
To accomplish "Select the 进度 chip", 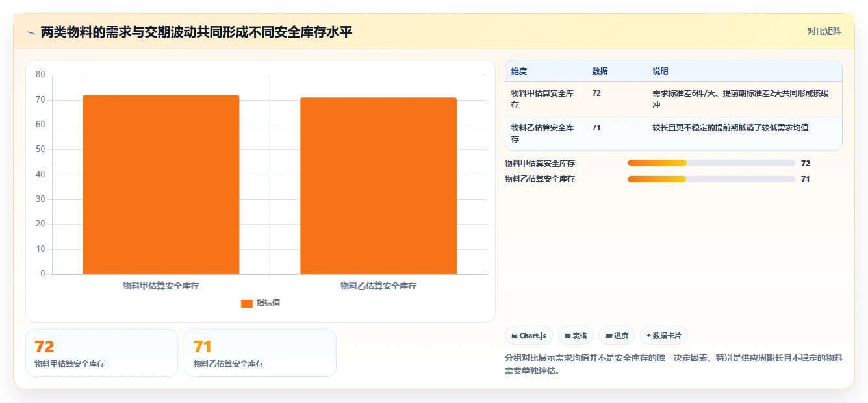I will pos(617,336).
